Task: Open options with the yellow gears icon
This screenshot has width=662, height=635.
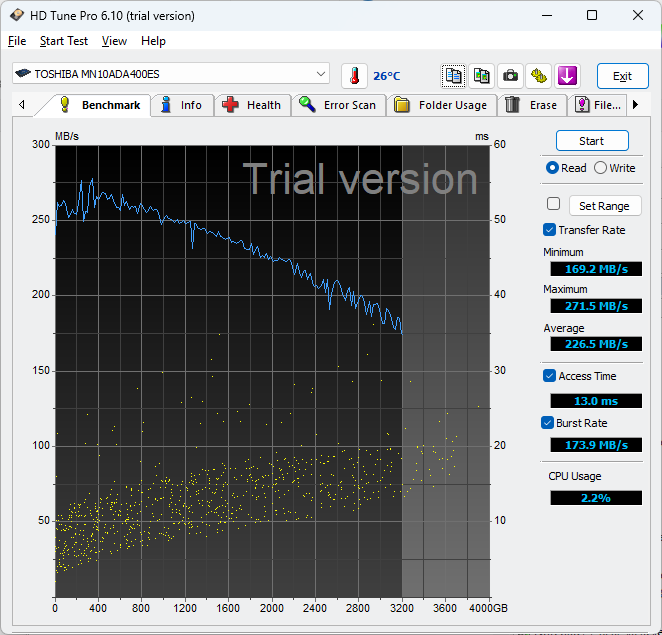Action: coord(539,76)
